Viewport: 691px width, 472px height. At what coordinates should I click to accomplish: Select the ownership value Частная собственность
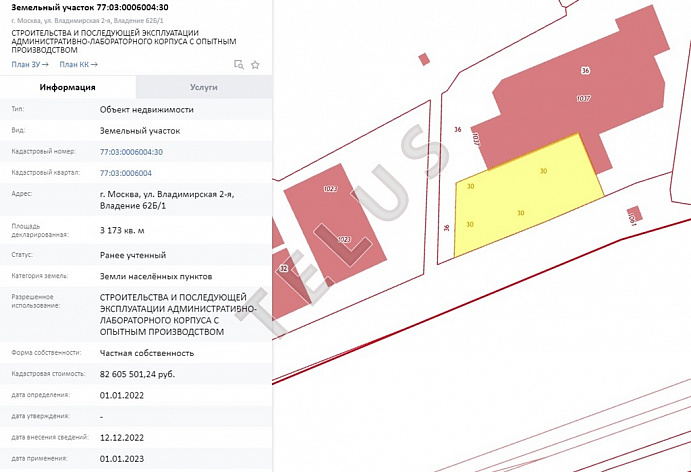pyautogui.click(x=147, y=353)
